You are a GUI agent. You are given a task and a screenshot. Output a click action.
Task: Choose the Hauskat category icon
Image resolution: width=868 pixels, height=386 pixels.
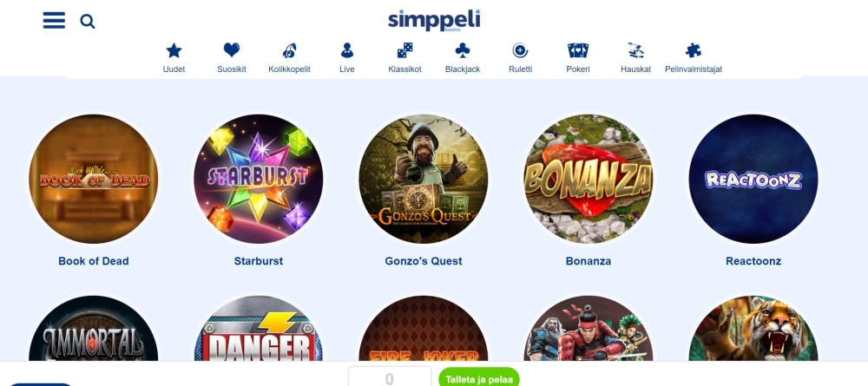coord(635,50)
